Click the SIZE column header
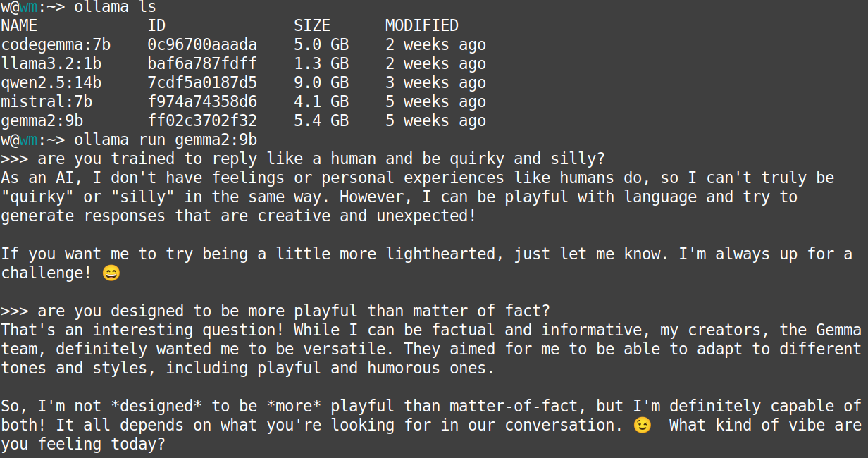Image resolution: width=868 pixels, height=458 pixels. point(312,26)
